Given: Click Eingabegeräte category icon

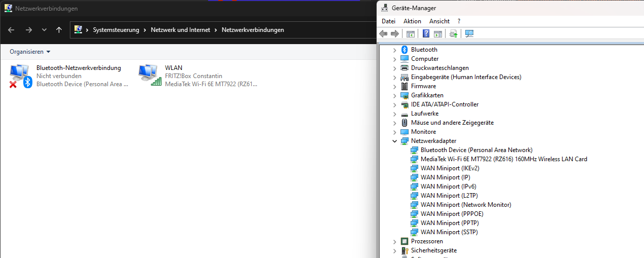Looking at the screenshot, I should coord(405,77).
